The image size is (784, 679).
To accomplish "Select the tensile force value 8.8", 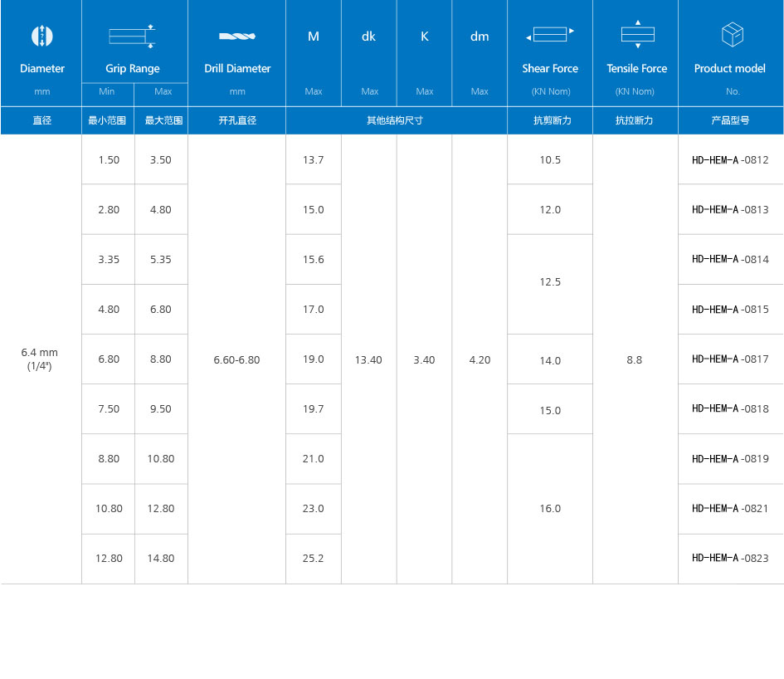I will [x=635, y=360].
